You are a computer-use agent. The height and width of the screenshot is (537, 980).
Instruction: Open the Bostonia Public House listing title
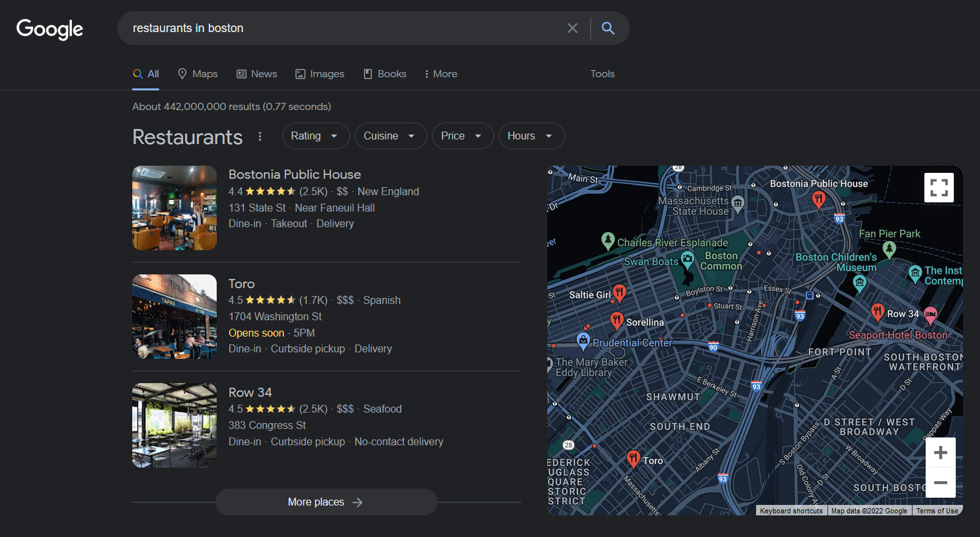(x=295, y=174)
